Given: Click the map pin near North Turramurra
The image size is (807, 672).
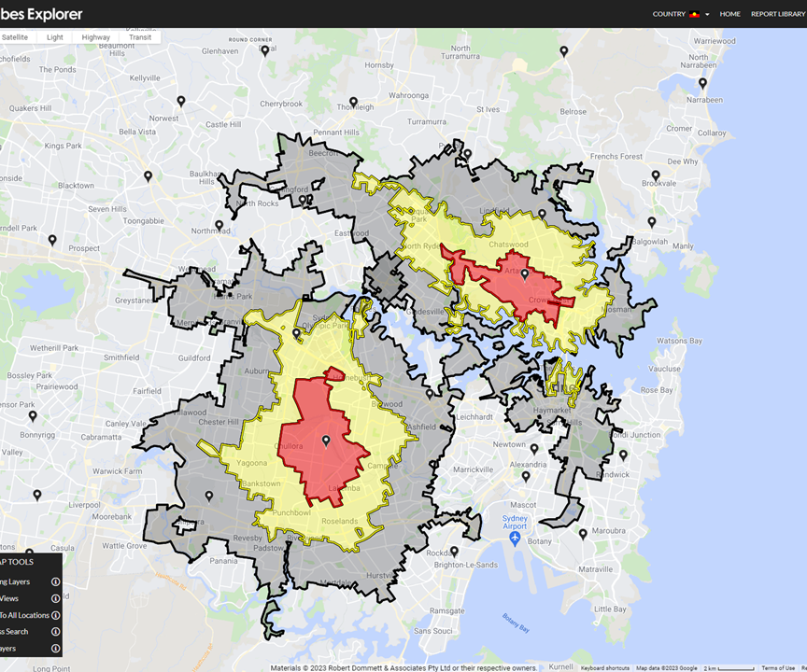Looking at the screenshot, I should 564,51.
